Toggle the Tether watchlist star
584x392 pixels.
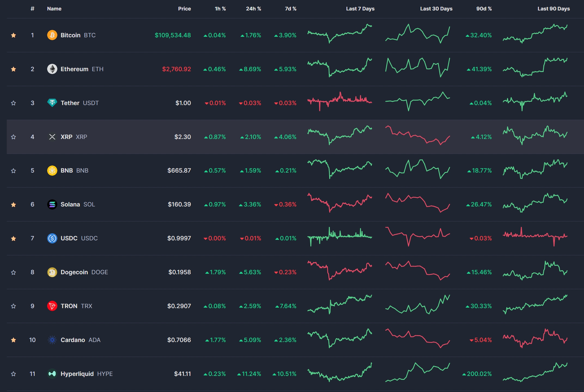[x=13, y=103]
